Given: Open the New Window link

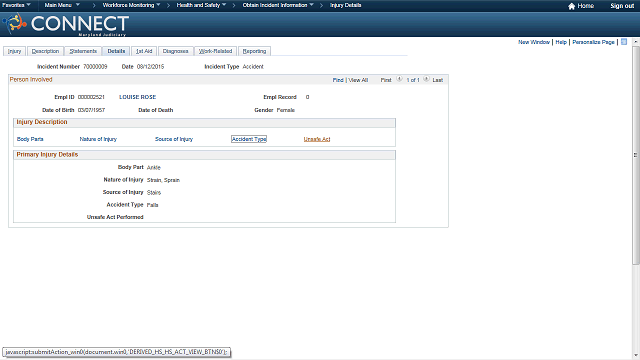Looking at the screenshot, I should pos(534,42).
